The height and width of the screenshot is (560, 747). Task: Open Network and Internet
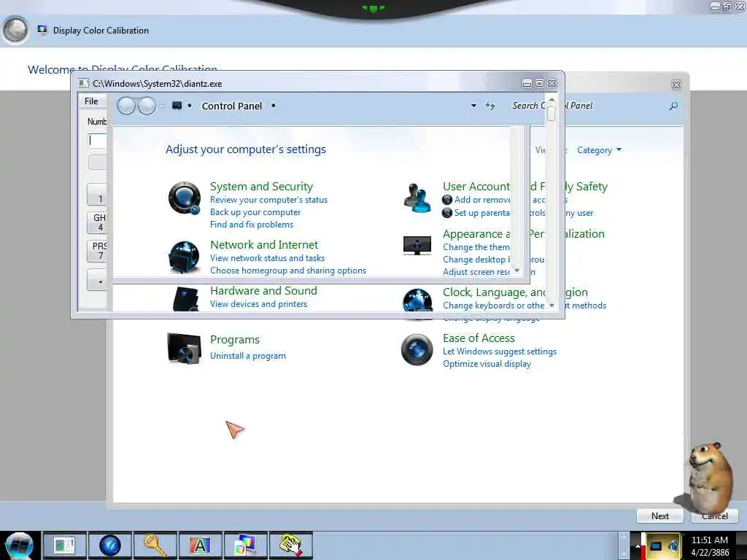264,244
